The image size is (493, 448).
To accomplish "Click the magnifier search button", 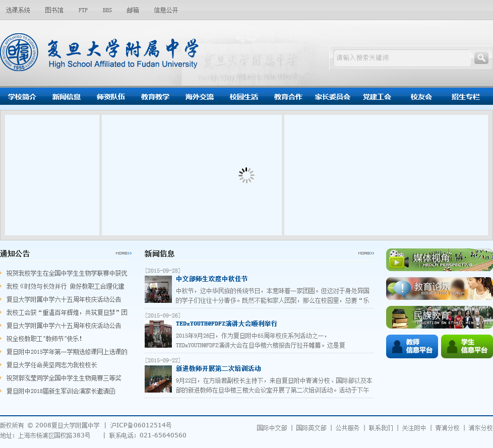I will point(481,58).
